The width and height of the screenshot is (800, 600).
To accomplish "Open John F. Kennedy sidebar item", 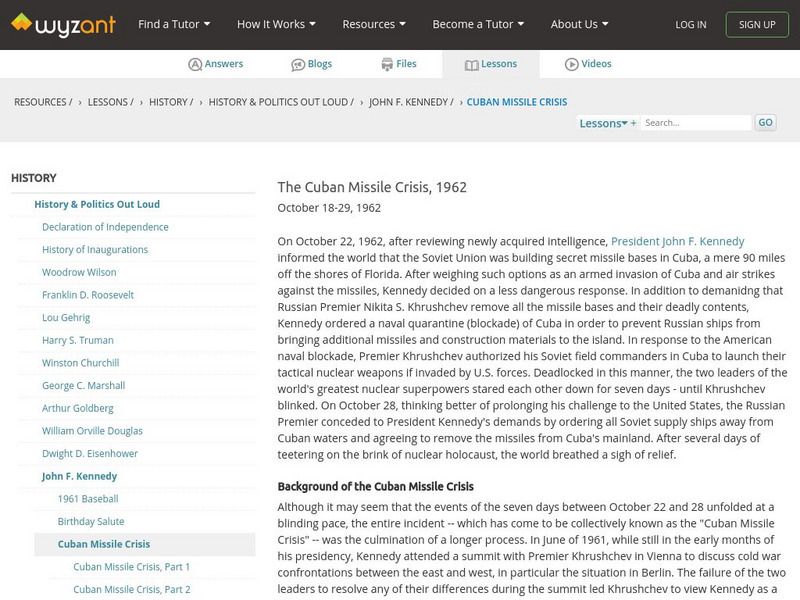I will click(x=79, y=476).
